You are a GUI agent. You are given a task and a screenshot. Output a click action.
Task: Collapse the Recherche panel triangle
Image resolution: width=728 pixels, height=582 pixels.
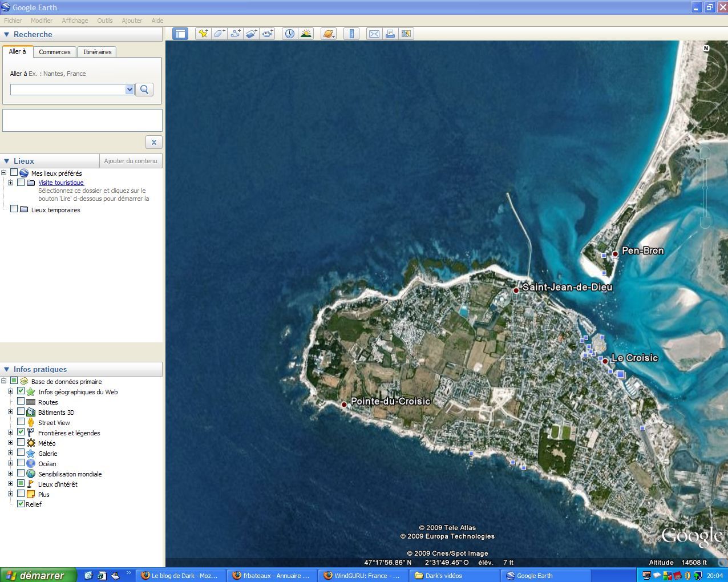[x=7, y=35]
